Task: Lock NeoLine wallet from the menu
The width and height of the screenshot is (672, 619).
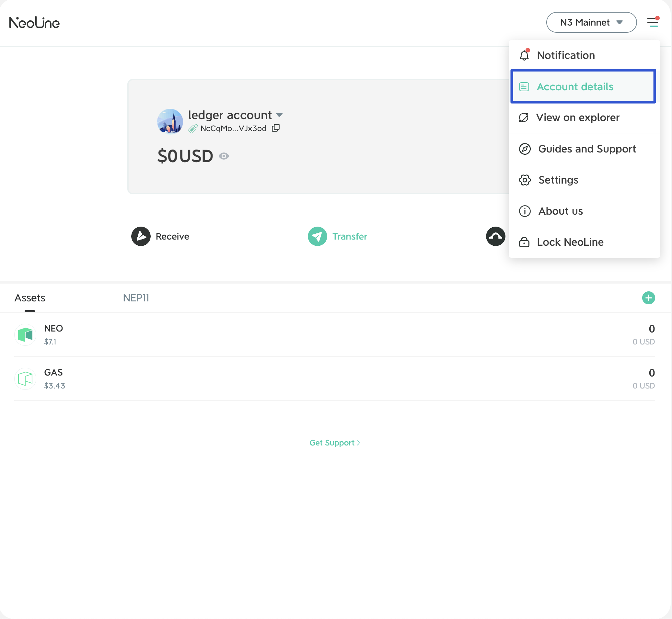Action: tap(570, 242)
